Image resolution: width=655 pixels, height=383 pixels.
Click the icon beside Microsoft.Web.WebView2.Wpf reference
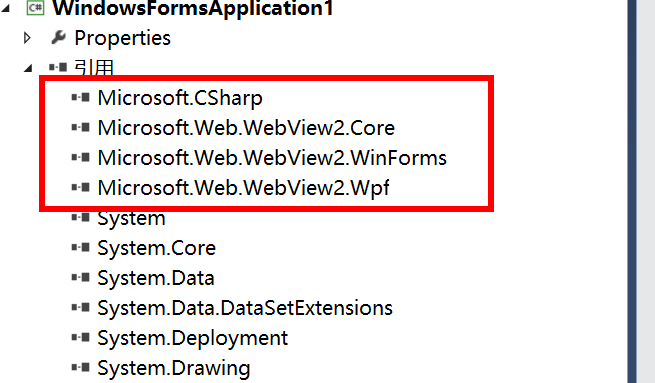pyautogui.click(x=80, y=188)
